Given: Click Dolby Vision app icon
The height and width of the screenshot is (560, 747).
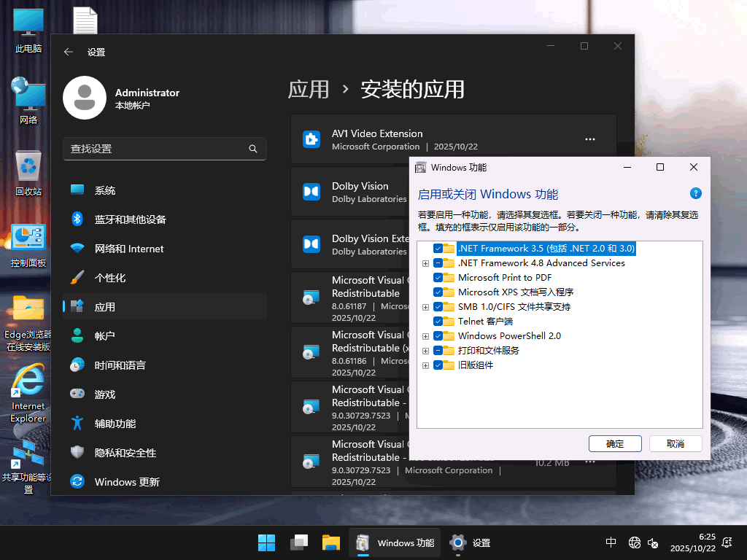Looking at the screenshot, I should point(311,192).
